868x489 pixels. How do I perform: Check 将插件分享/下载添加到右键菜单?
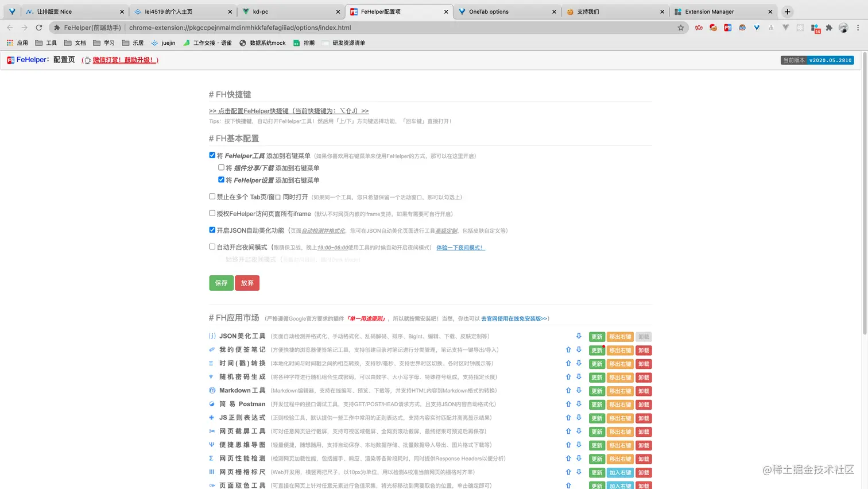pyautogui.click(x=221, y=168)
